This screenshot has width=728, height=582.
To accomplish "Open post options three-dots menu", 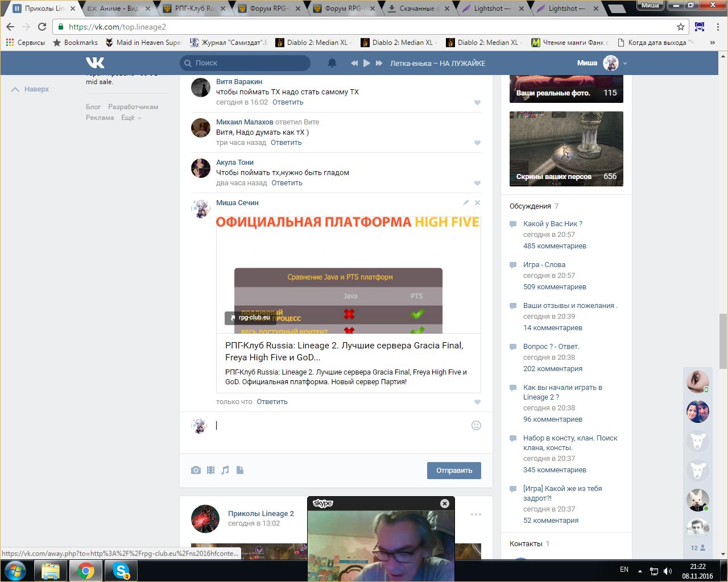I will pos(476,514).
